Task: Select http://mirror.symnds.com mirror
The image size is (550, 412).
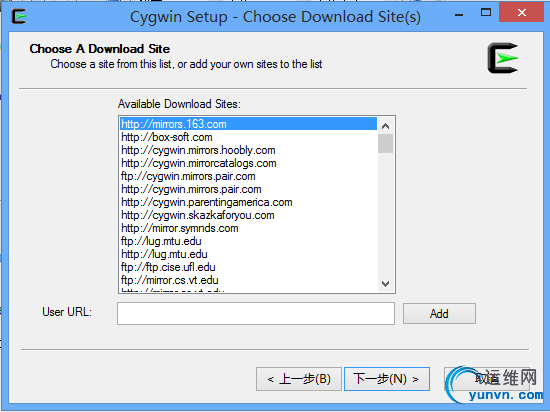Action: [248, 228]
